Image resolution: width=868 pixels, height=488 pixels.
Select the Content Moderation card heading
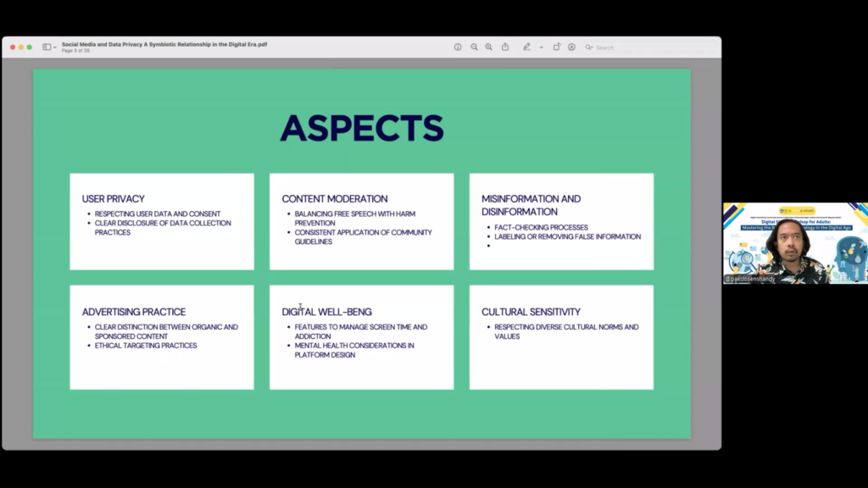(334, 199)
